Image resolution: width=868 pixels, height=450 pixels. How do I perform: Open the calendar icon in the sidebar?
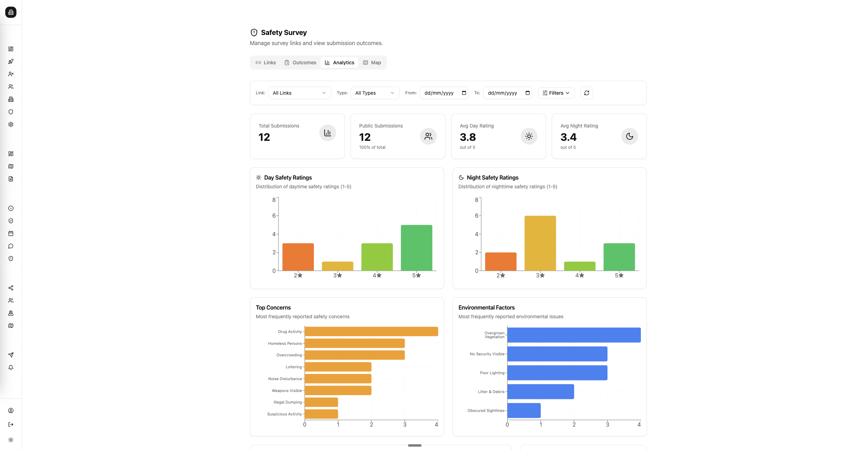coord(11,233)
